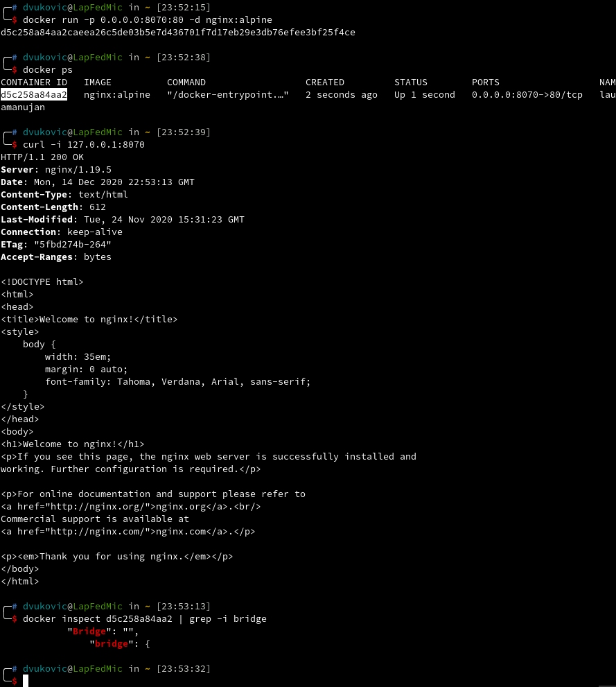The width and height of the screenshot is (616, 687).
Task: Click the [23:52:15] prompt line
Action: [107, 8]
